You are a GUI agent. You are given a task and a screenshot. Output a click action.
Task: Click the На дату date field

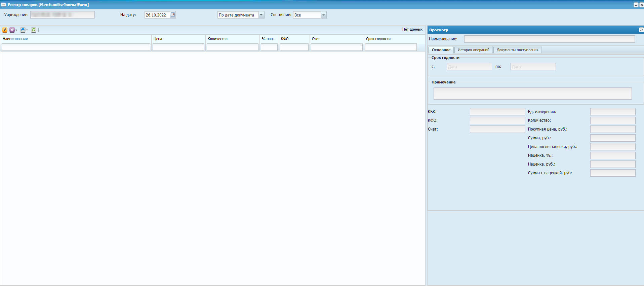157,15
